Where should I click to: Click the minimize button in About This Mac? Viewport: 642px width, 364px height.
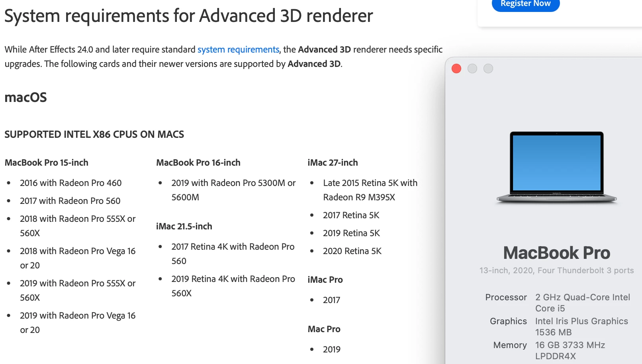[x=472, y=68]
